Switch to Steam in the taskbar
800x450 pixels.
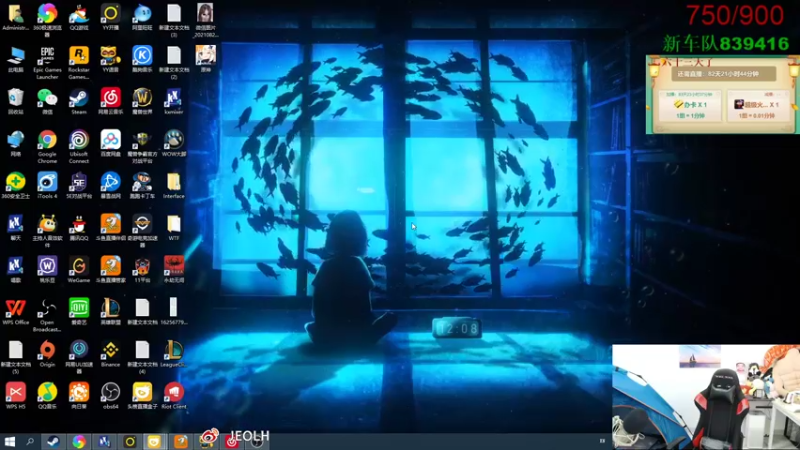click(53, 441)
